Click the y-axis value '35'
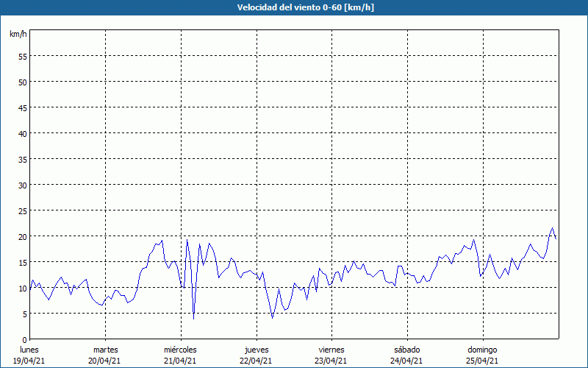Viewport: 588px width, 368px height. 23,160
